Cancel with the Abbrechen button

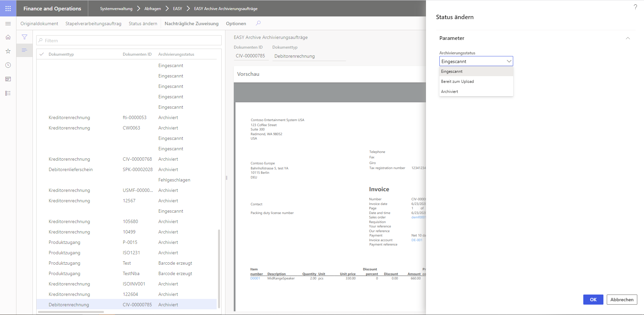(622, 300)
